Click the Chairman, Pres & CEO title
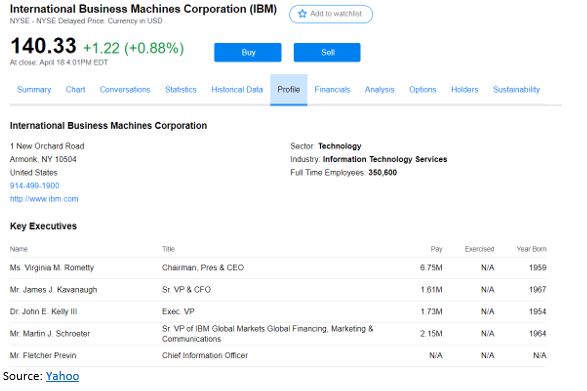The image size is (587, 391). (203, 268)
